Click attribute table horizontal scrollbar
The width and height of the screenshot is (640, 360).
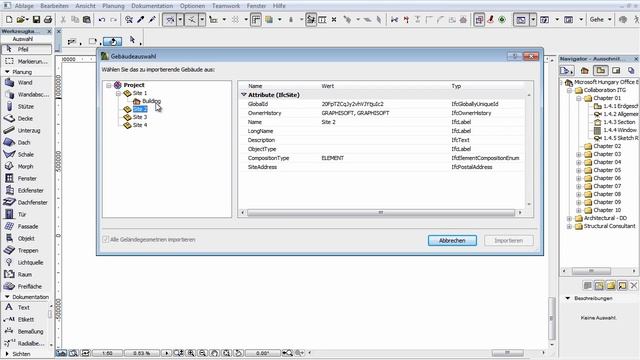coord(381,213)
